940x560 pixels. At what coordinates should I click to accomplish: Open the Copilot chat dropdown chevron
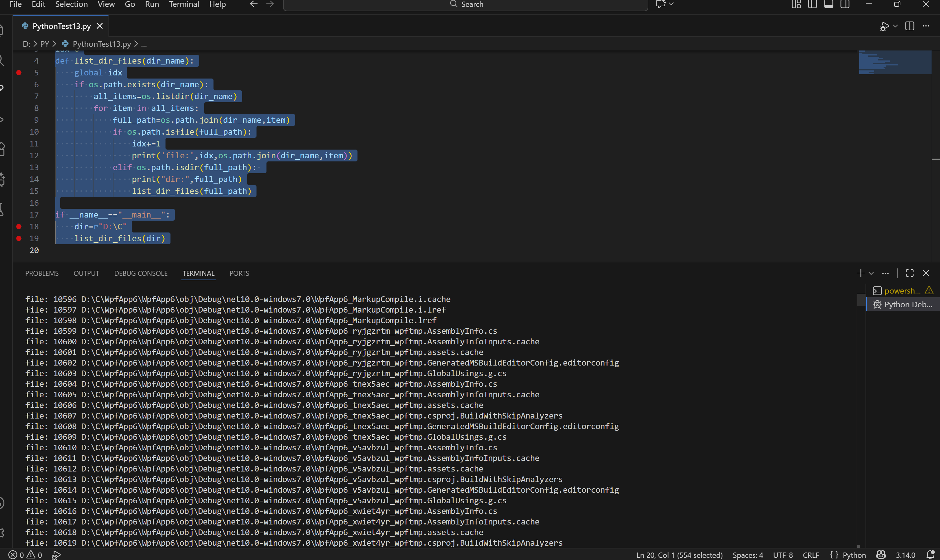click(x=671, y=4)
